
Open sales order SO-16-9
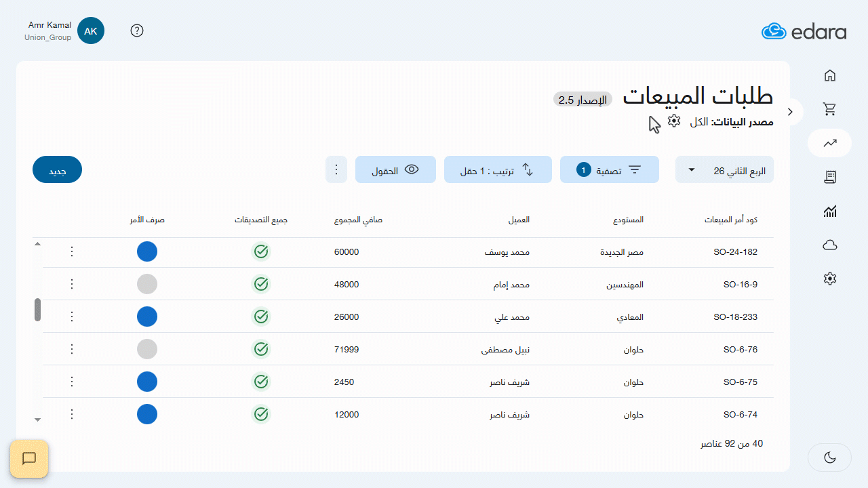(741, 285)
